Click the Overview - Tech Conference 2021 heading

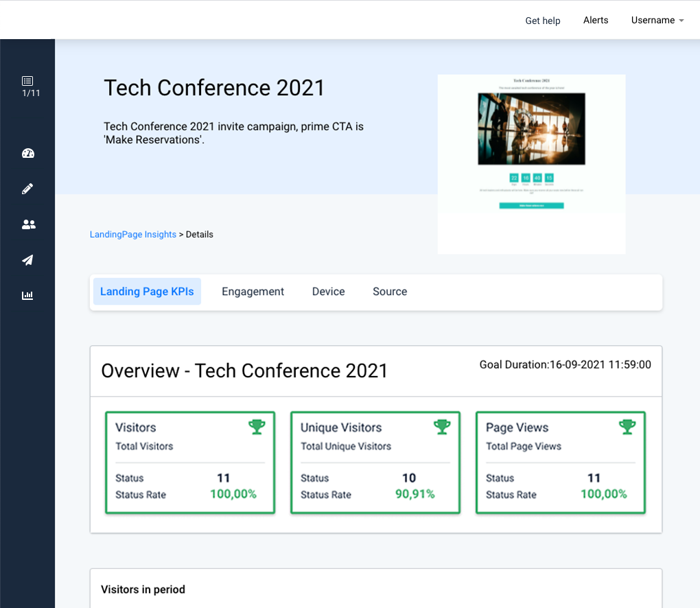pos(244,371)
